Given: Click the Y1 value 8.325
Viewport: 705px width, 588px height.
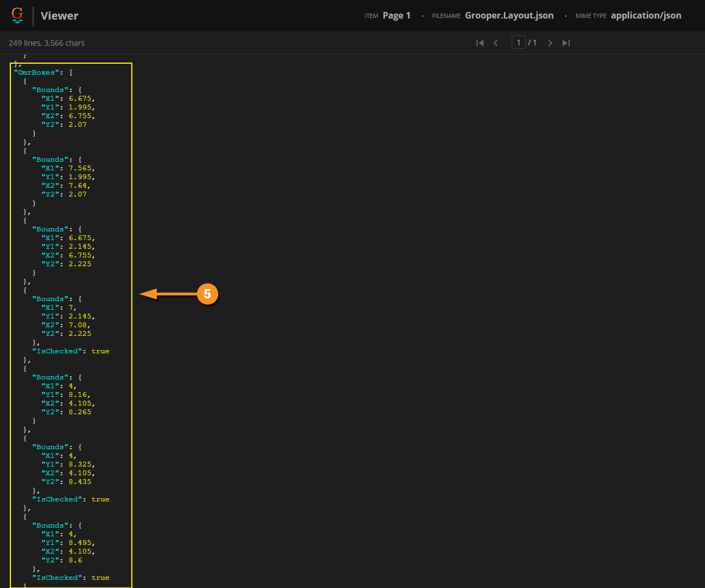Looking at the screenshot, I should point(80,464).
